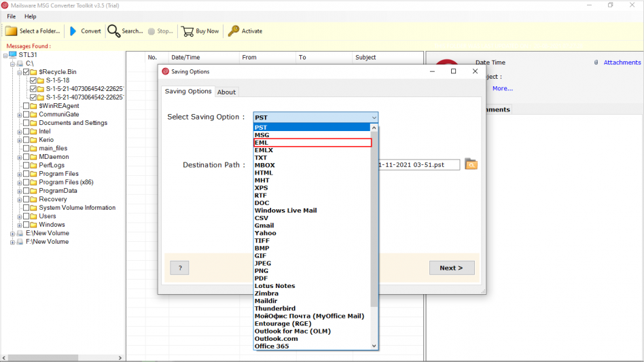Image resolution: width=644 pixels, height=362 pixels.
Task: Collapse the $Recycle.Bin folder node
Action: pos(19,72)
